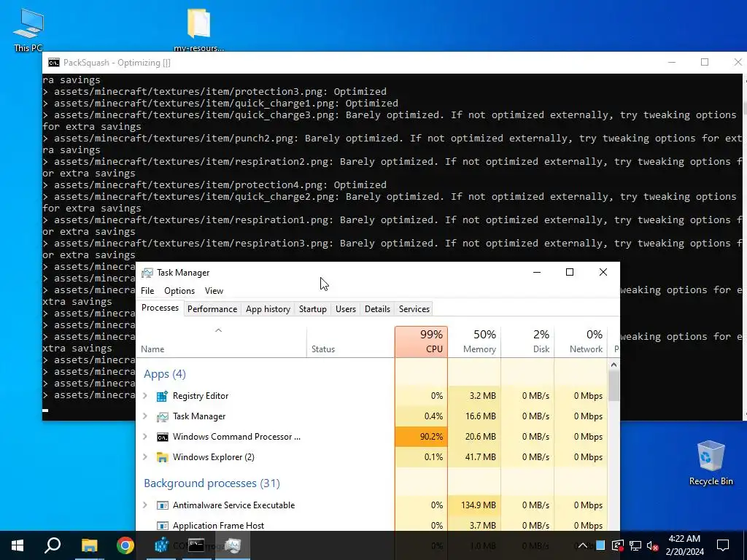747x560 pixels.
Task: Click the 134.9 MB memory cell
Action: (474, 505)
